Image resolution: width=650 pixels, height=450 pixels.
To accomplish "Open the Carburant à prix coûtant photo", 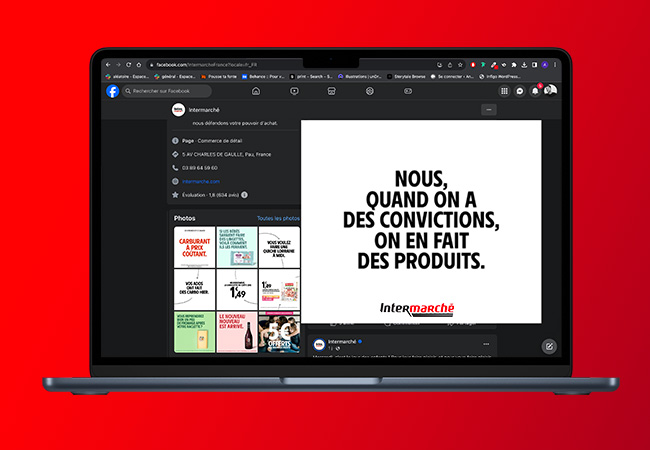I will 194,247.
